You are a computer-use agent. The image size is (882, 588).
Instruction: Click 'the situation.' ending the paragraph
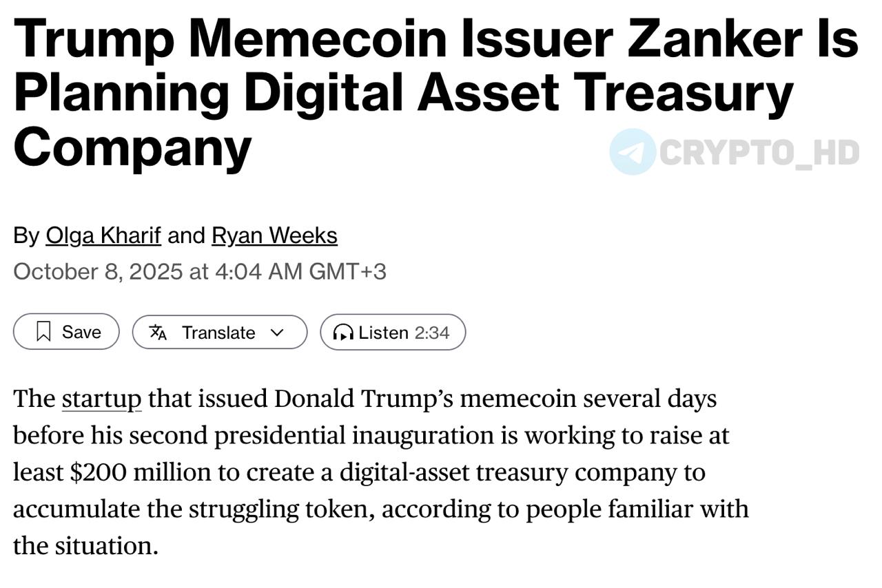pos(86,546)
